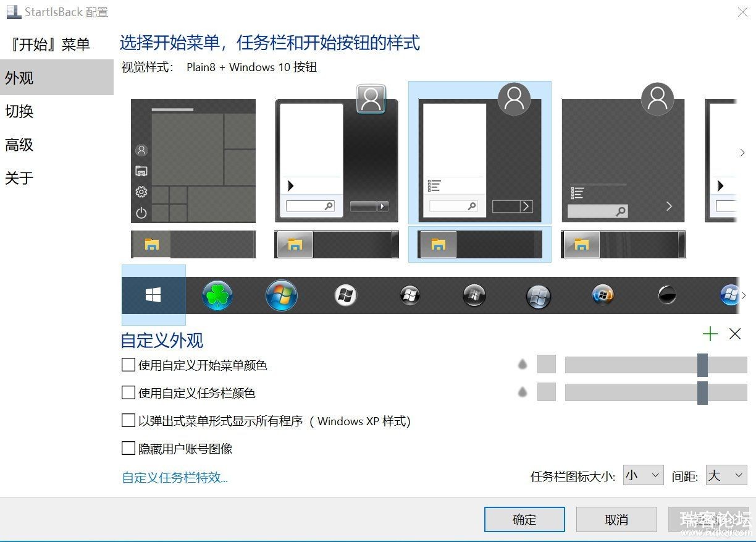Screen dimensions: 756x542
Task: Check the 隐藏用户账号图像 option
Action: 128,448
